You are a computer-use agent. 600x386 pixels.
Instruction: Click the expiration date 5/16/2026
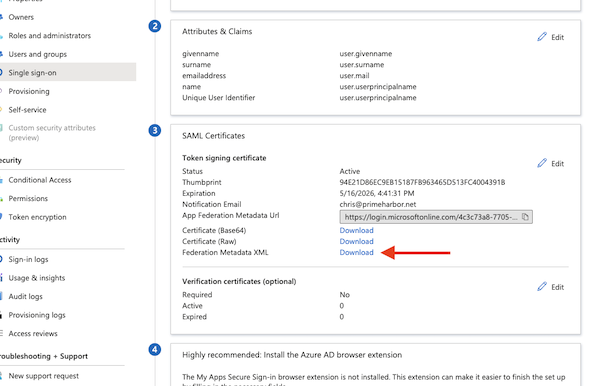377,193
